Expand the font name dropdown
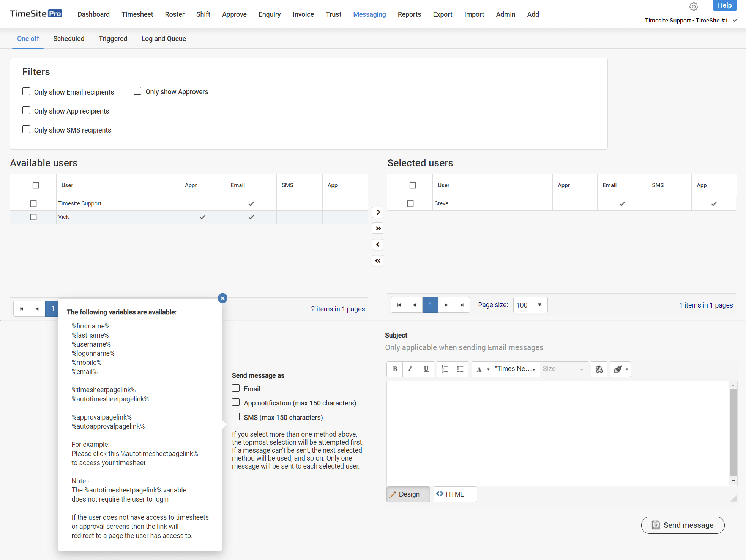This screenshot has height=560, width=746. pos(516,369)
